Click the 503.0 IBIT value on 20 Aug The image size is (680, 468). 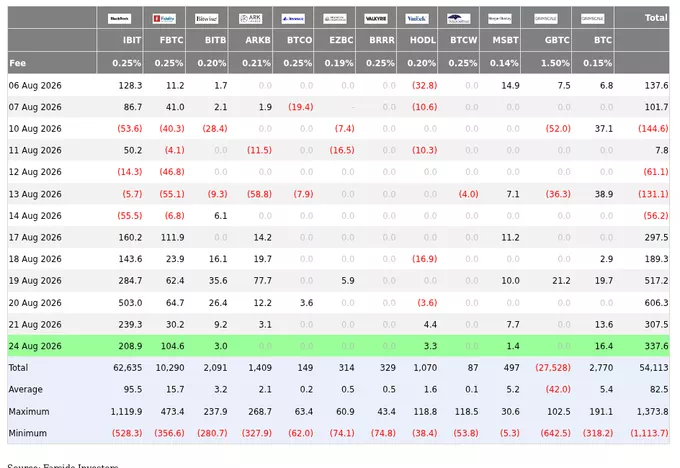click(130, 303)
